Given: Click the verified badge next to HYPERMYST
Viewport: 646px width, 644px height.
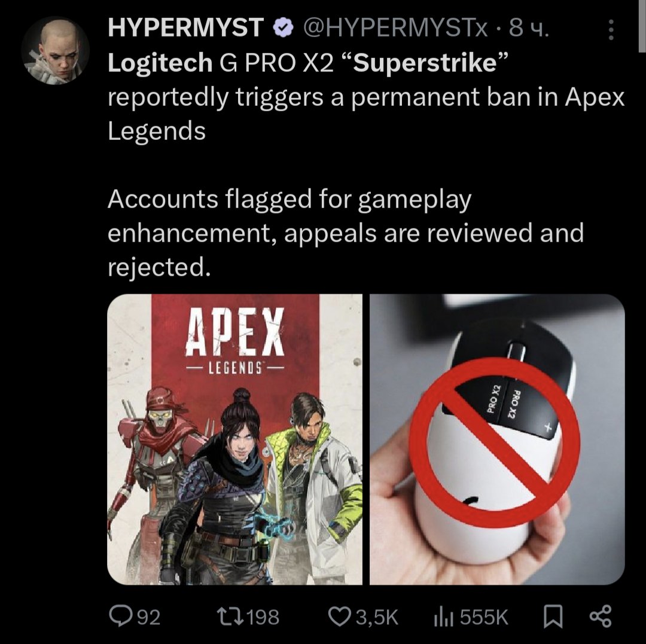Looking at the screenshot, I should click(x=283, y=29).
